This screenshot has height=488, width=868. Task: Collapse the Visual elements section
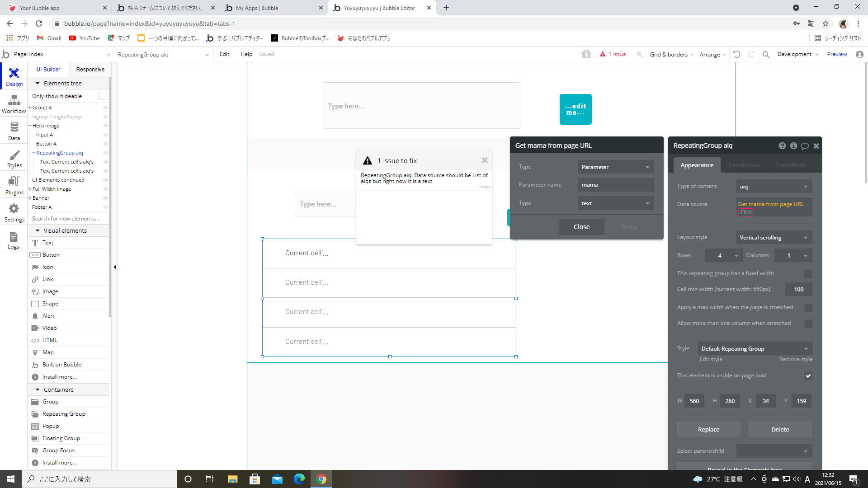[38, 230]
